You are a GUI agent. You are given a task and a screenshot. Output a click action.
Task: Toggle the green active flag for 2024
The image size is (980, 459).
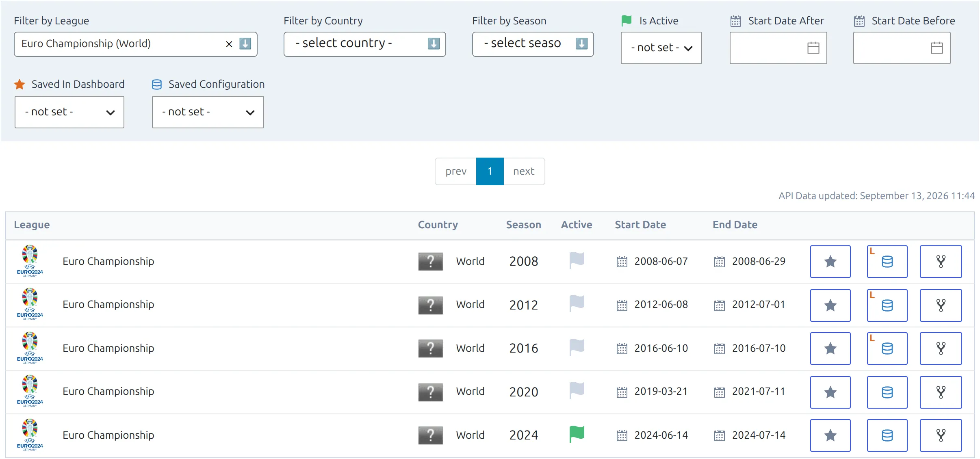pyautogui.click(x=577, y=434)
